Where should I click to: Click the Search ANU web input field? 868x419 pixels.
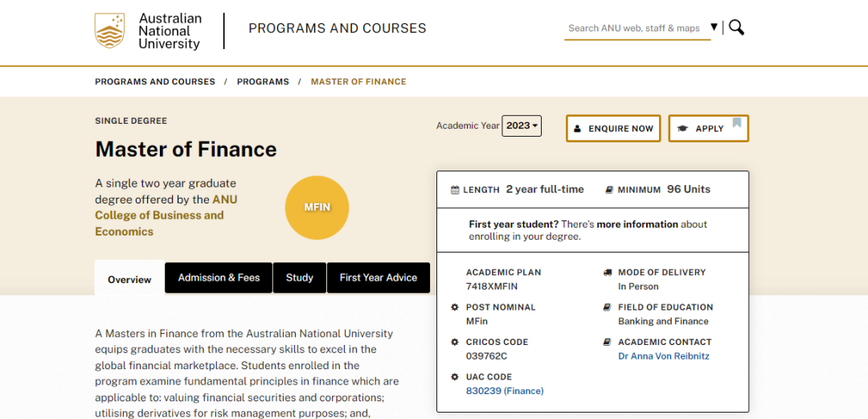(637, 28)
